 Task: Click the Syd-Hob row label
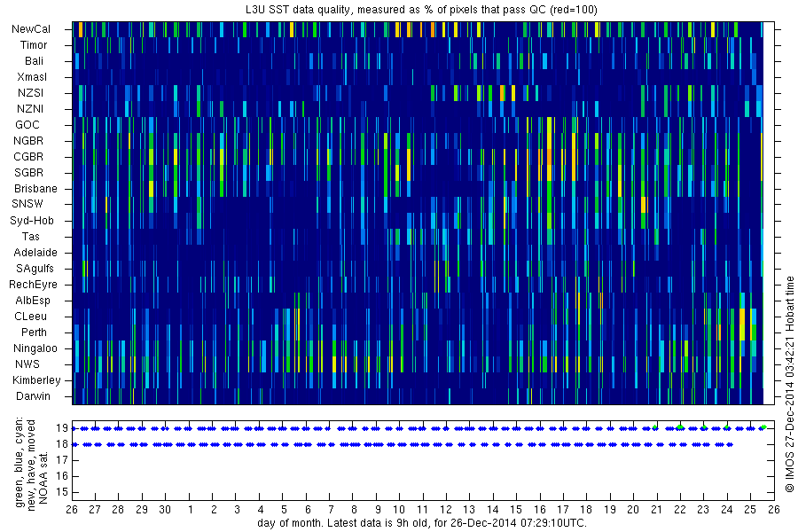point(32,221)
